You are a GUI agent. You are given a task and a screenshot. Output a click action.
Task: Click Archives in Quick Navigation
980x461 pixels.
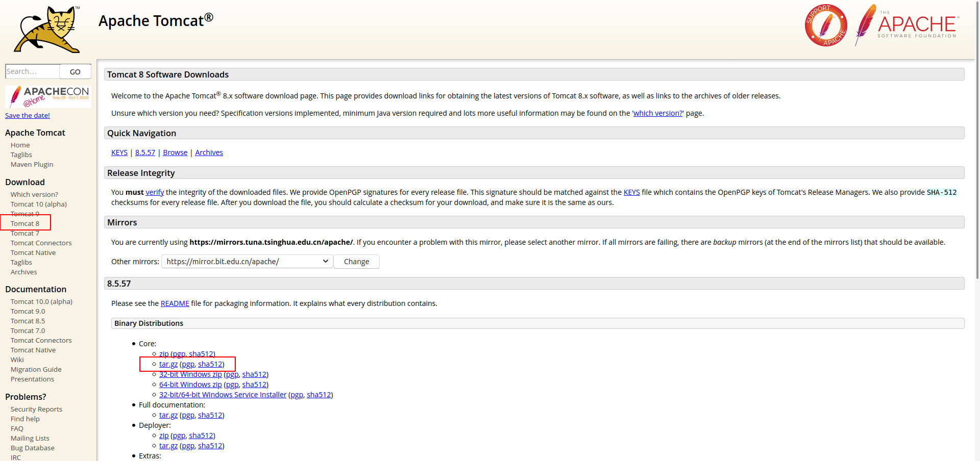[209, 152]
